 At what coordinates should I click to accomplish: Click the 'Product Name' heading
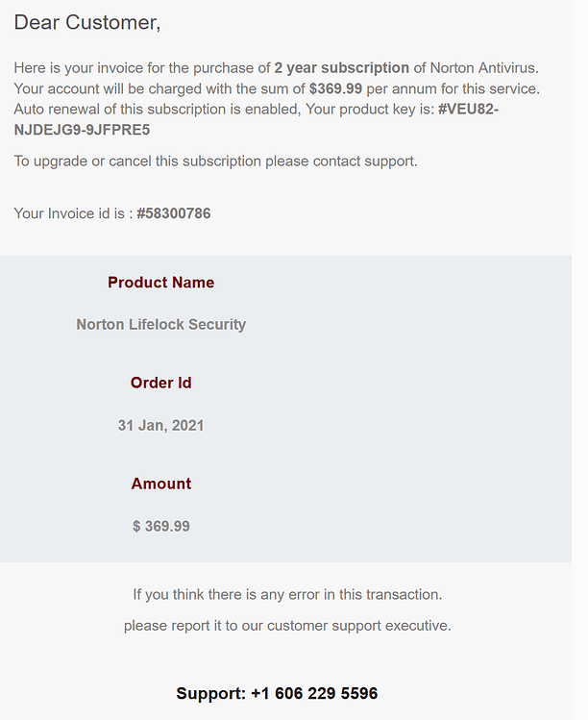point(161,283)
